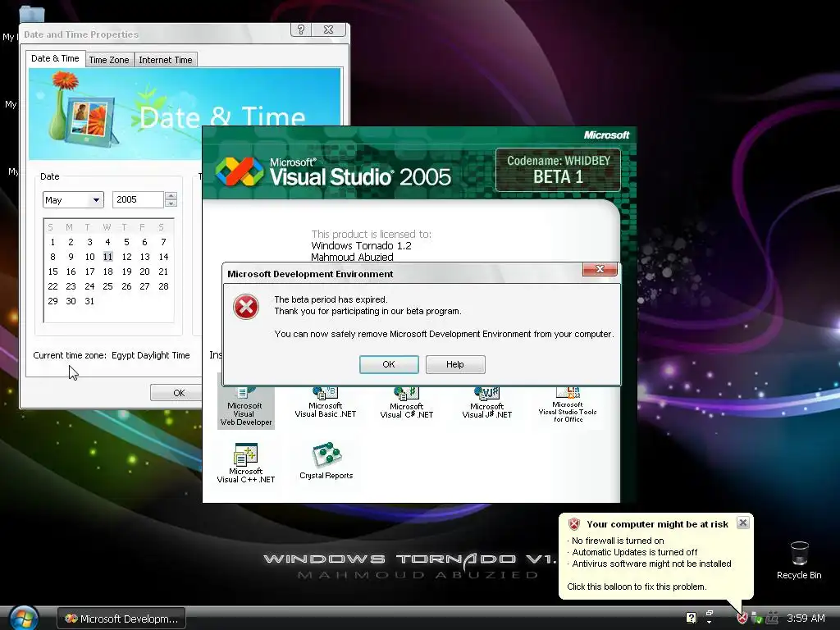Select day 14 in the calendar
This screenshot has width=840, height=630.
tap(163, 257)
